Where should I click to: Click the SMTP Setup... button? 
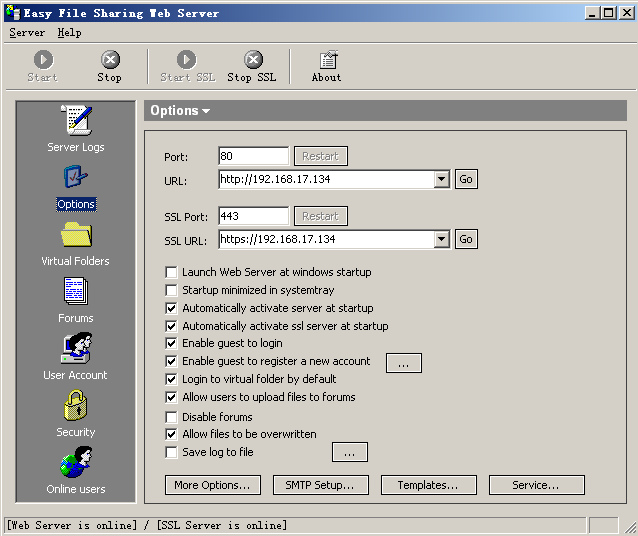point(321,485)
